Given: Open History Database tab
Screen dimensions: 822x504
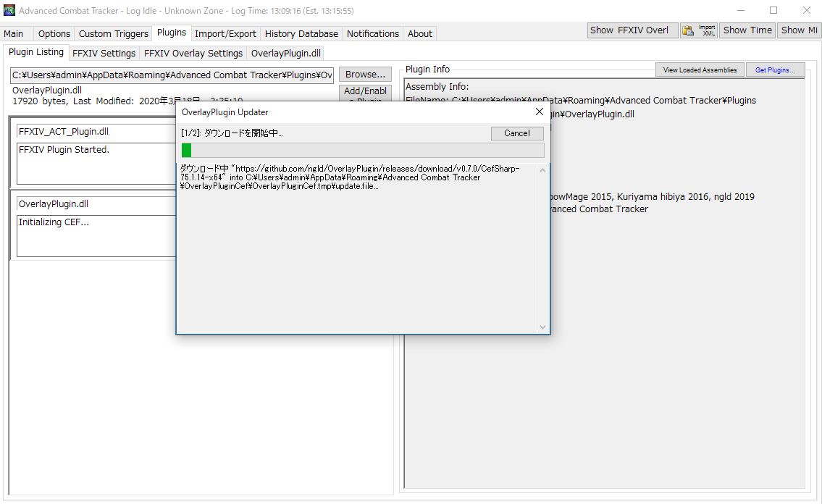Looking at the screenshot, I should point(301,33).
